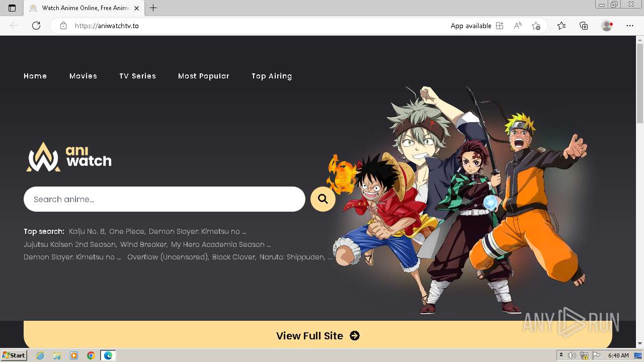Open a new tab with plus button

(153, 8)
